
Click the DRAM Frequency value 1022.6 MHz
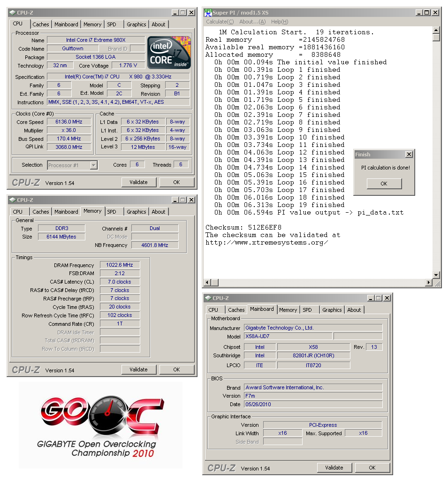[x=120, y=265]
